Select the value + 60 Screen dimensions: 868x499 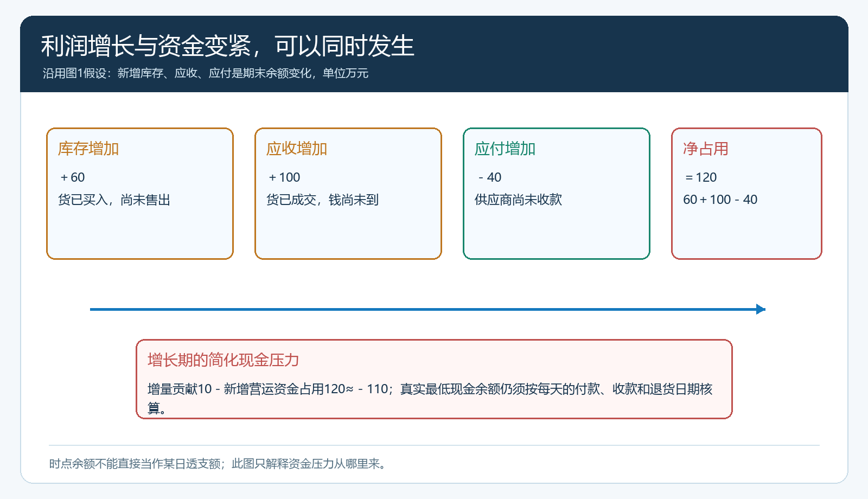(x=73, y=177)
